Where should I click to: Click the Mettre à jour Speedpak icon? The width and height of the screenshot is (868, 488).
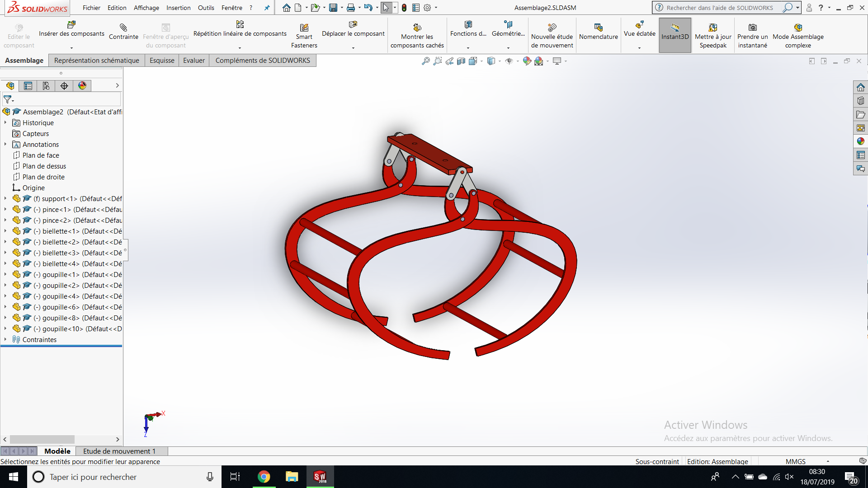coord(713,28)
